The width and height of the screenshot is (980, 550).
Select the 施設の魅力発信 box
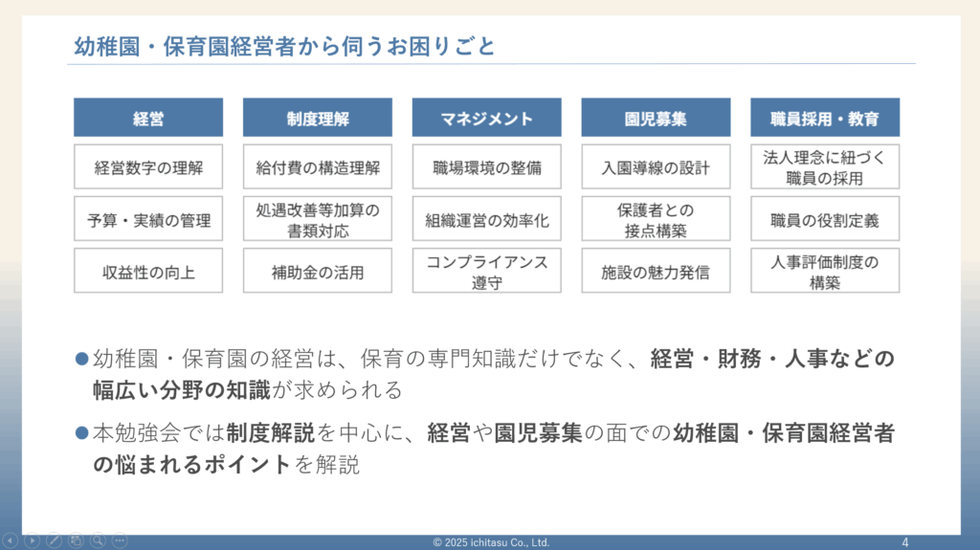click(x=656, y=271)
